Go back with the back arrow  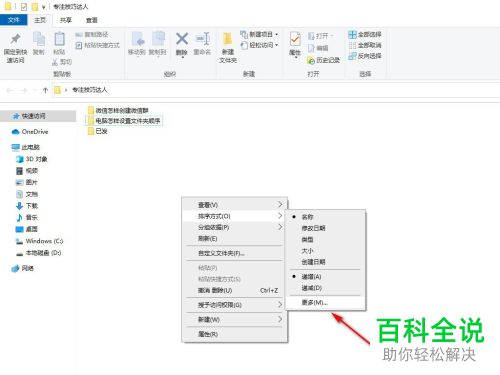pos(10,90)
